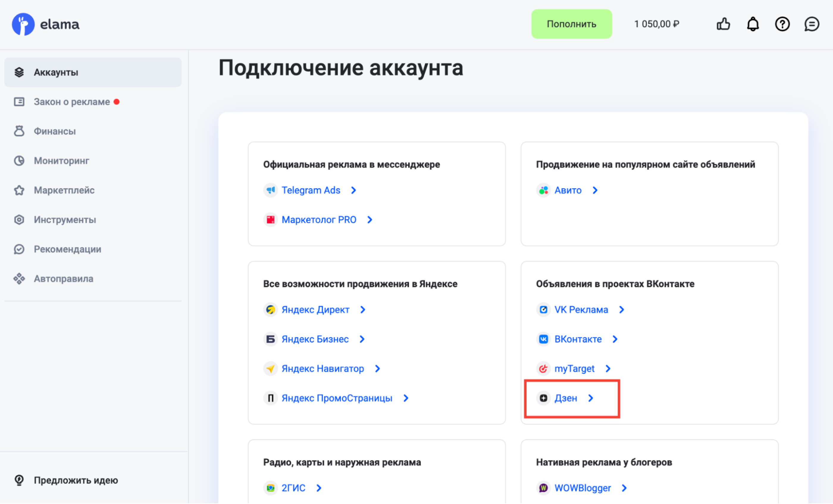Click the VK Реклама icon
Viewport: 833px width, 504px height.
tap(544, 310)
